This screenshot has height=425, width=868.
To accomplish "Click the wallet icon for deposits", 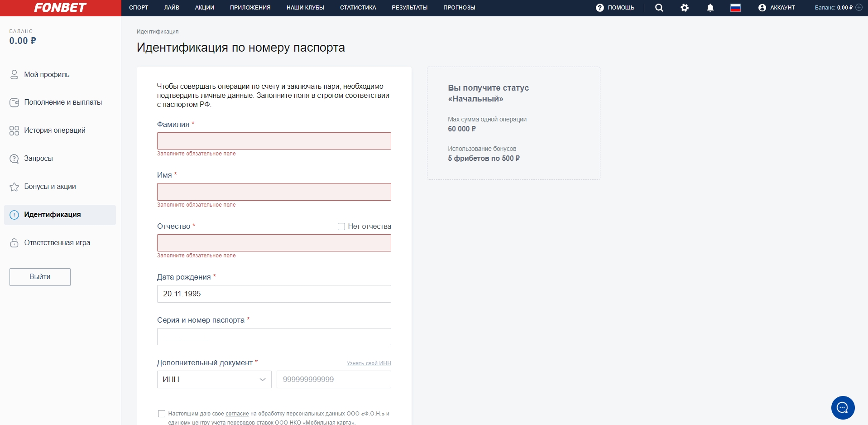I will point(14,102).
